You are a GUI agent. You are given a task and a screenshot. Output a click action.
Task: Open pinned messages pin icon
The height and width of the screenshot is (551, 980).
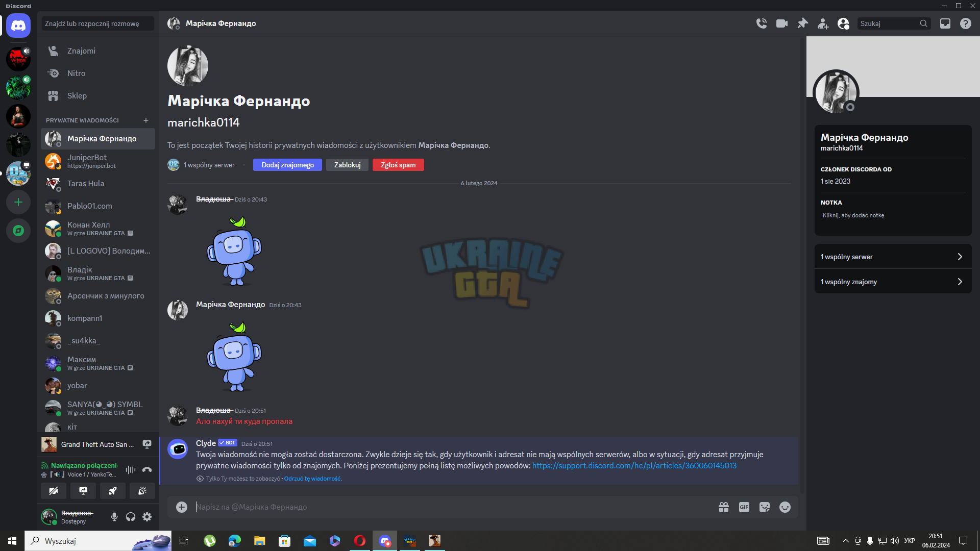pyautogui.click(x=802, y=23)
